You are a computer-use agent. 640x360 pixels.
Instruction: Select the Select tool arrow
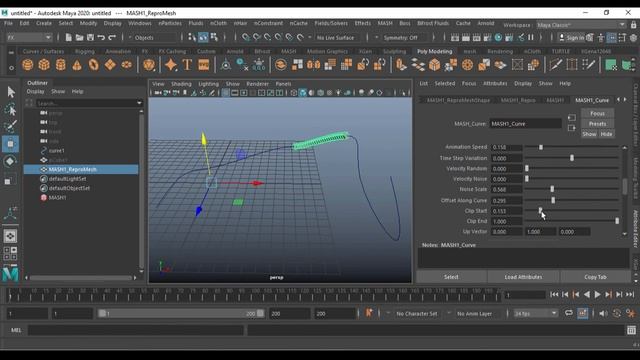[11, 92]
